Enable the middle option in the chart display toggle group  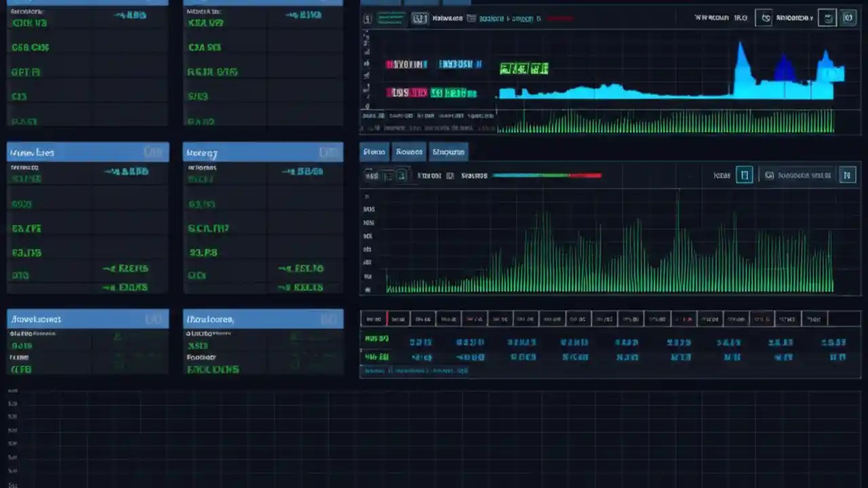pos(387,175)
